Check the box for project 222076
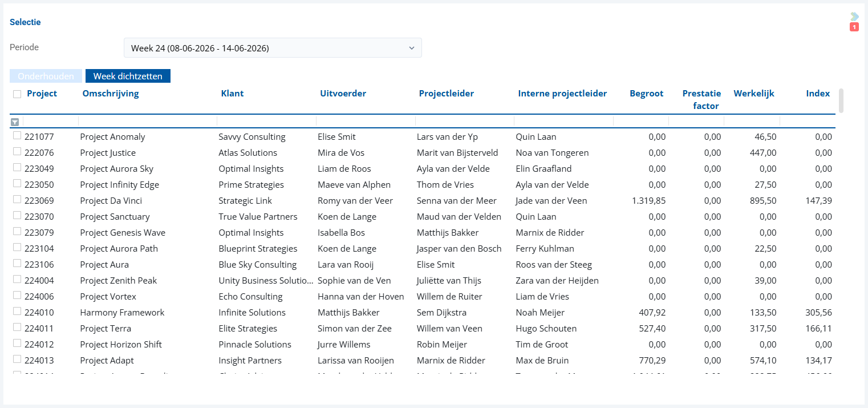This screenshot has width=868, height=408. pyautogui.click(x=17, y=152)
